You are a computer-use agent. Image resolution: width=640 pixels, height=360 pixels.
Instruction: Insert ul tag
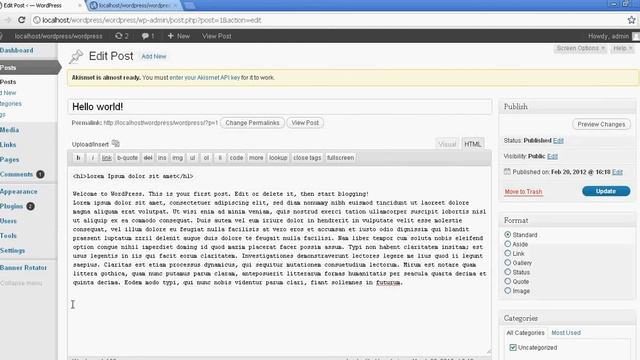[x=192, y=158]
